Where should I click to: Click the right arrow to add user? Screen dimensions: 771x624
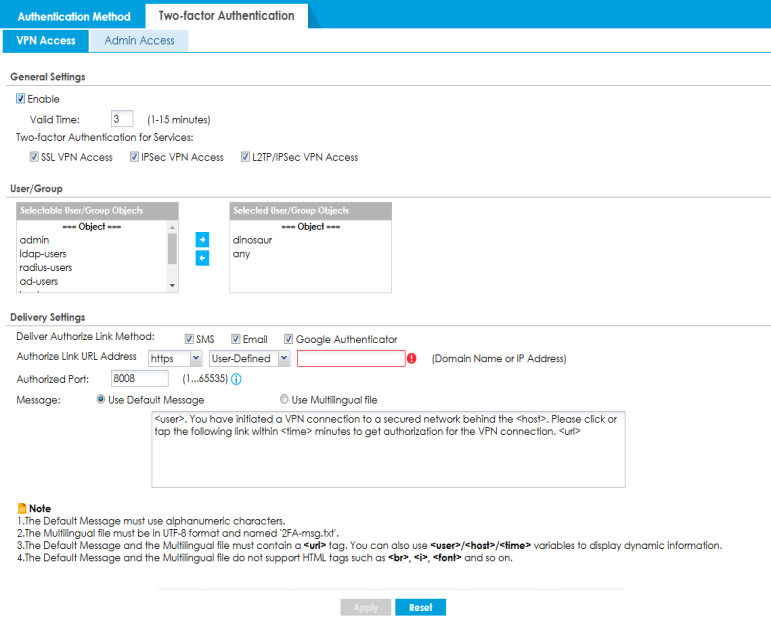(201, 240)
